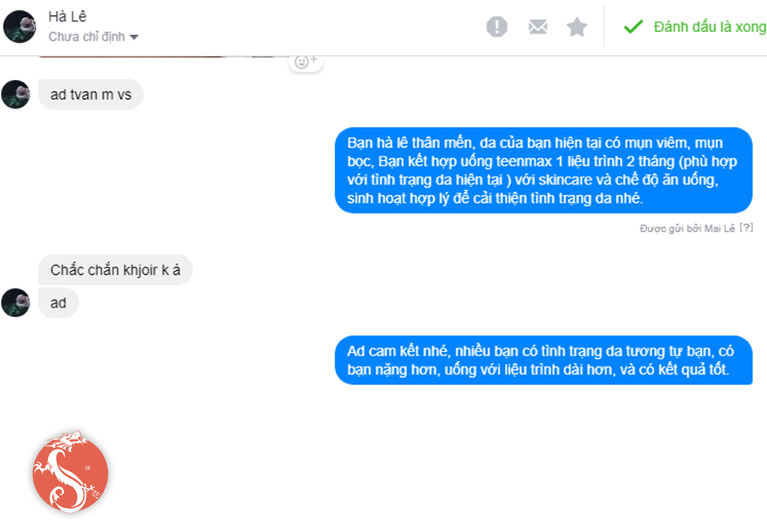
Task: Click the green checkmark icon
Action: [x=633, y=26]
